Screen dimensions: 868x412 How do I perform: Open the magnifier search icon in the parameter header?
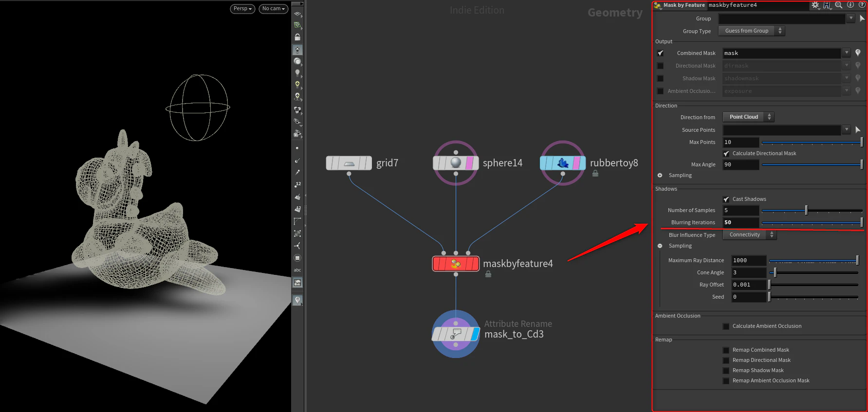coord(839,5)
